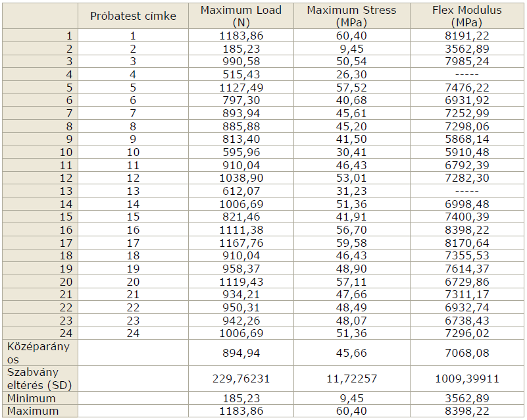Select the Maximum Load value 893,94
The height and width of the screenshot is (420, 527).
(x=241, y=113)
